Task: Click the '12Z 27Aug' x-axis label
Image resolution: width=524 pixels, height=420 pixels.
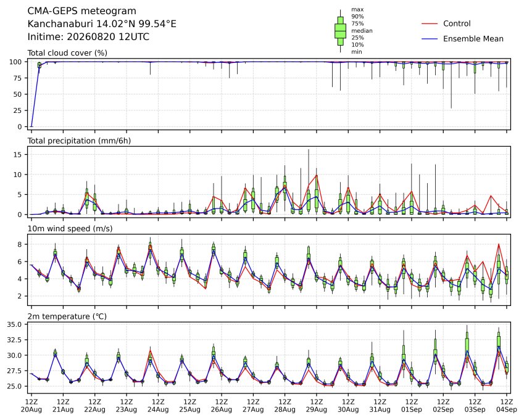Action: 253,406
